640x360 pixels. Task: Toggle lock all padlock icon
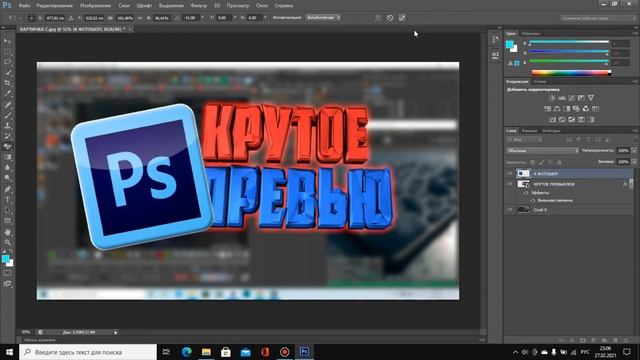click(x=559, y=162)
